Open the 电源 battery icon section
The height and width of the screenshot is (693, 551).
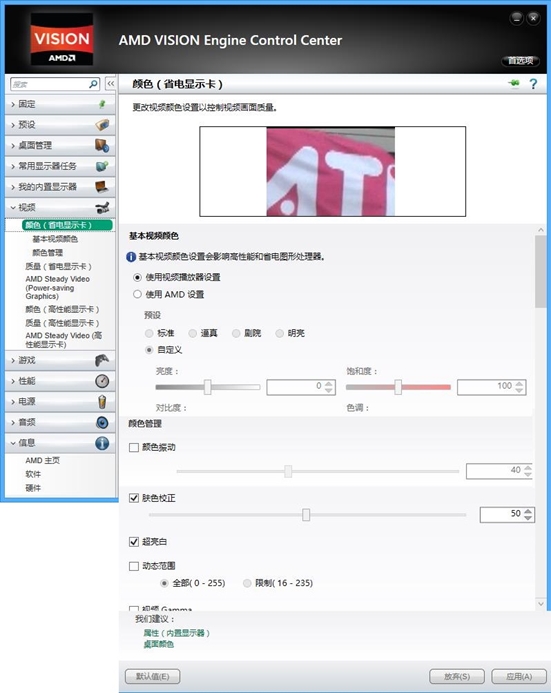coord(102,402)
